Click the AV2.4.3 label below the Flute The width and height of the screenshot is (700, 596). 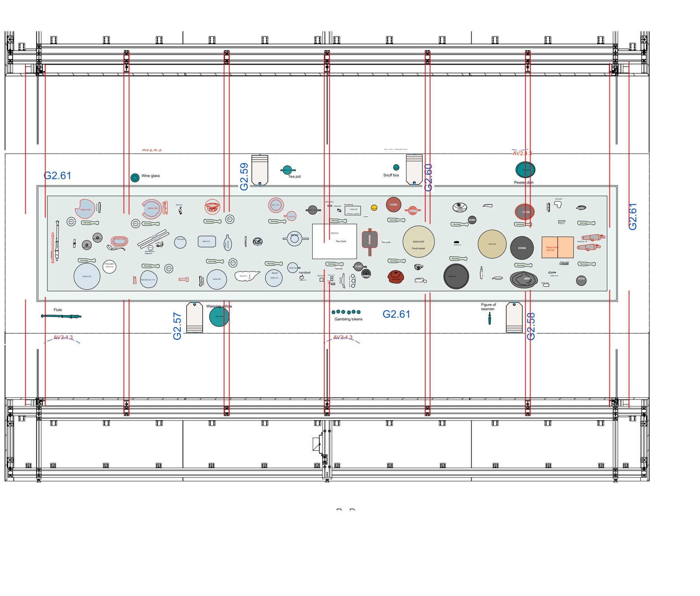63,337
